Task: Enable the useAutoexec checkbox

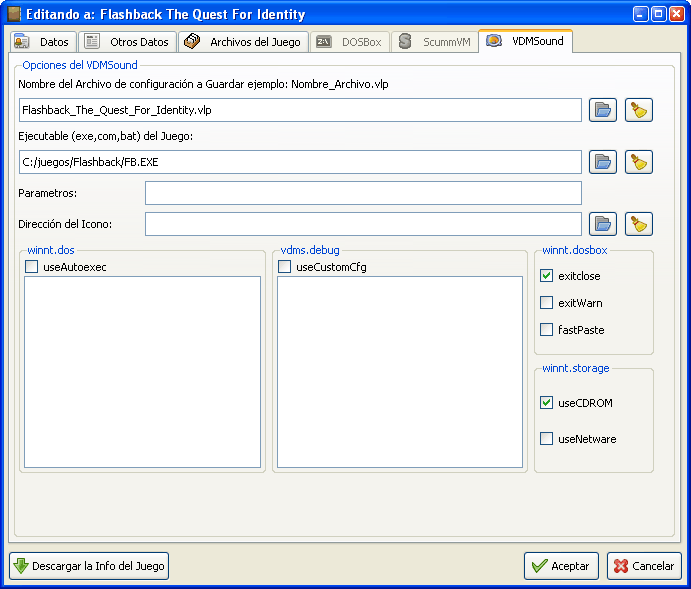Action: 32,267
